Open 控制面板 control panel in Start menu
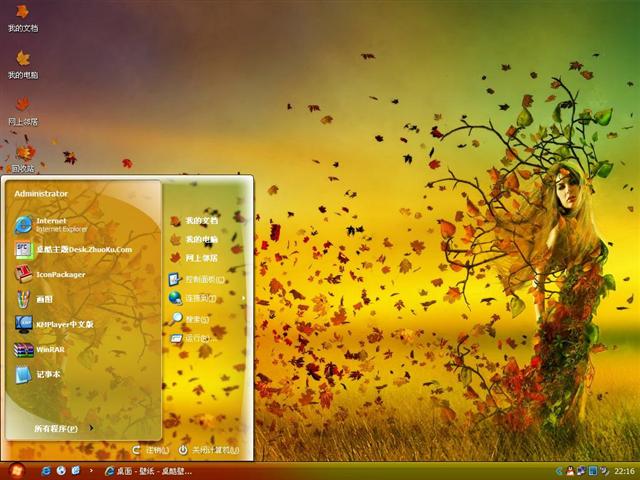The width and height of the screenshot is (640, 480). (197, 280)
